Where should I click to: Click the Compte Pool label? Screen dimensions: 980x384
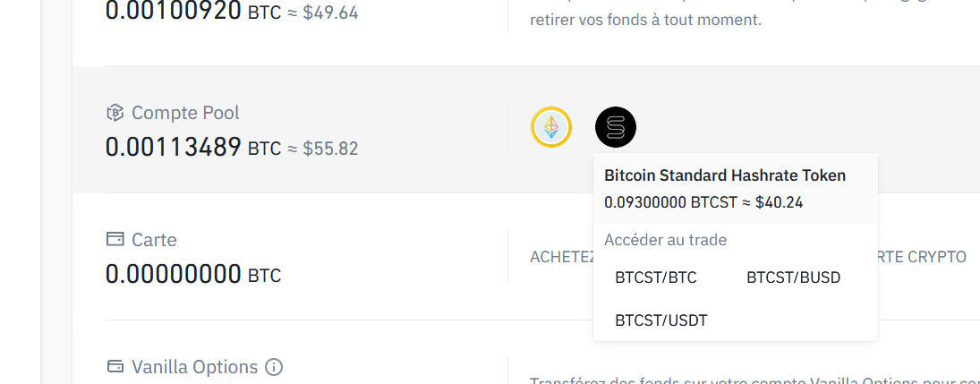coord(185,113)
